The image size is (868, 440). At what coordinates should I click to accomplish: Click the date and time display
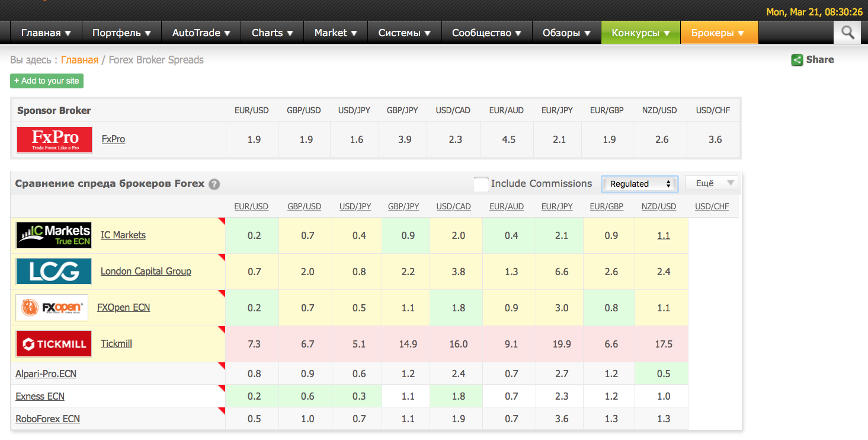(x=814, y=12)
